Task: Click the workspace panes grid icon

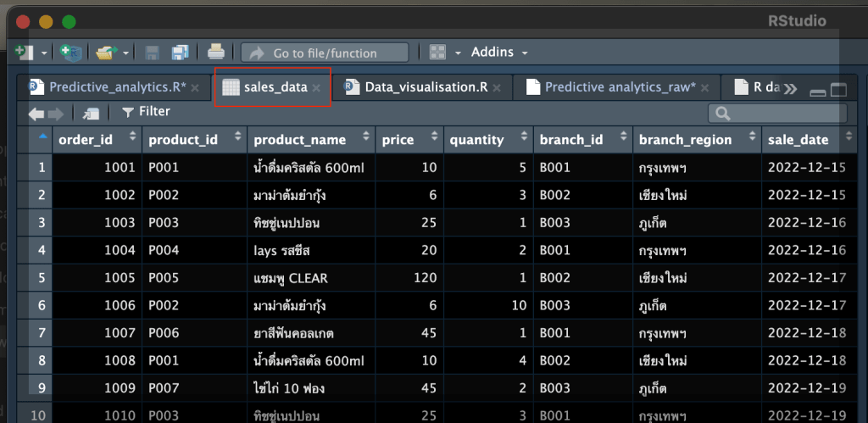Action: click(437, 53)
